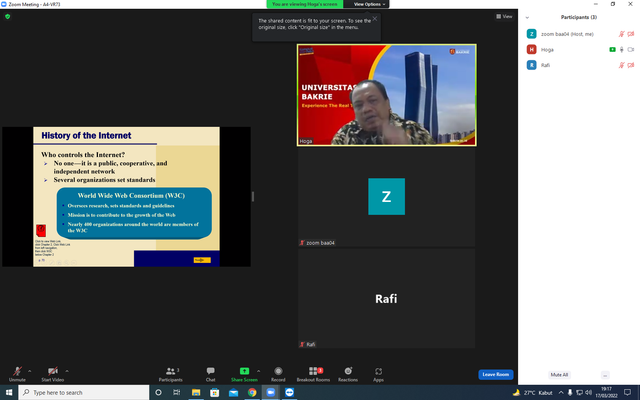Open share options arrow beside Share Screen

tap(258, 371)
